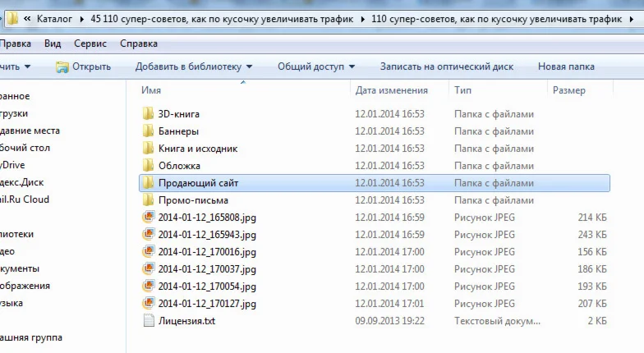Click the Обложка folder icon
The width and height of the screenshot is (644, 353).
pos(148,166)
